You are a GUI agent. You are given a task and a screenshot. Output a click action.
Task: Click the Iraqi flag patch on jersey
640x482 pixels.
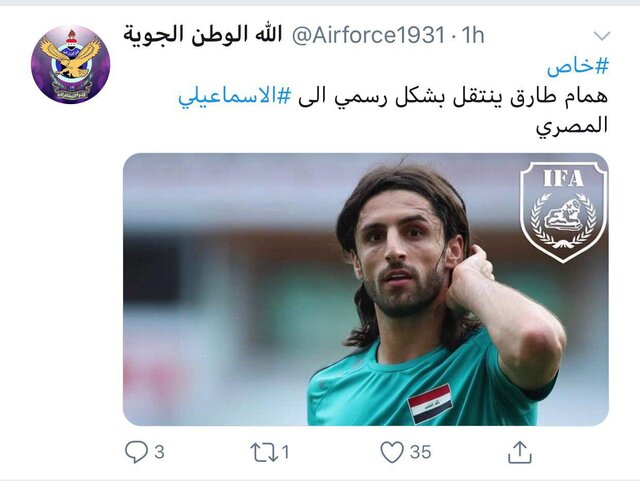(430, 404)
